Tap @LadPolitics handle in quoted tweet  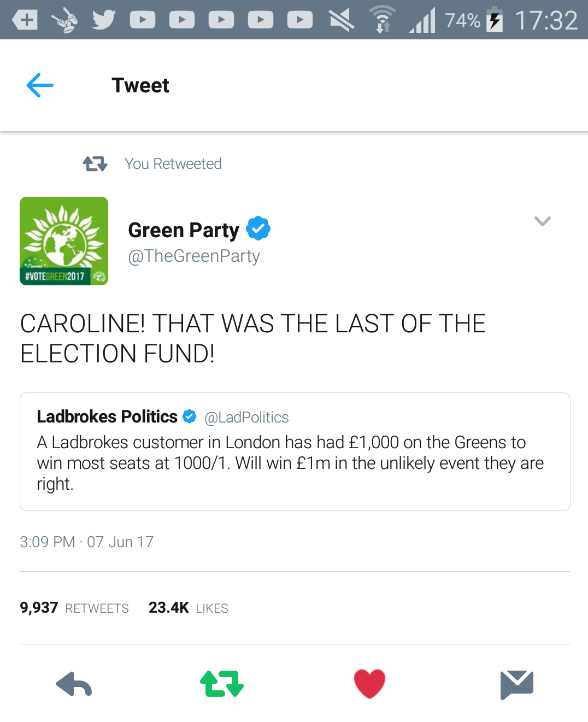click(x=246, y=418)
